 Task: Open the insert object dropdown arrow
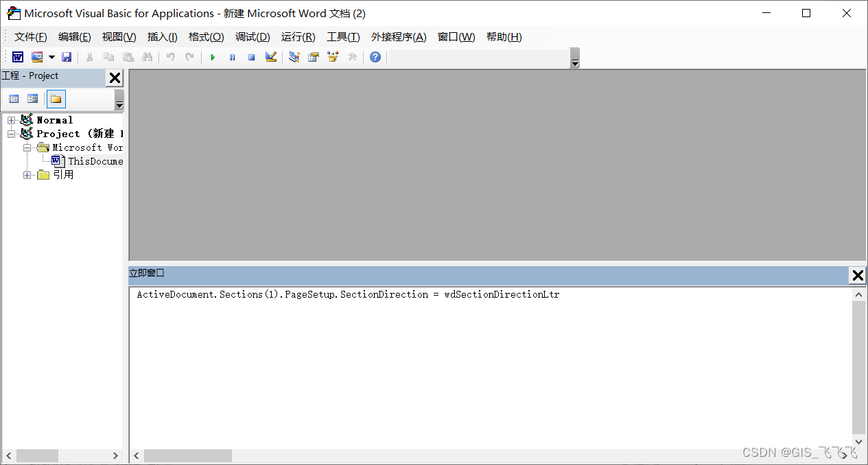point(51,57)
